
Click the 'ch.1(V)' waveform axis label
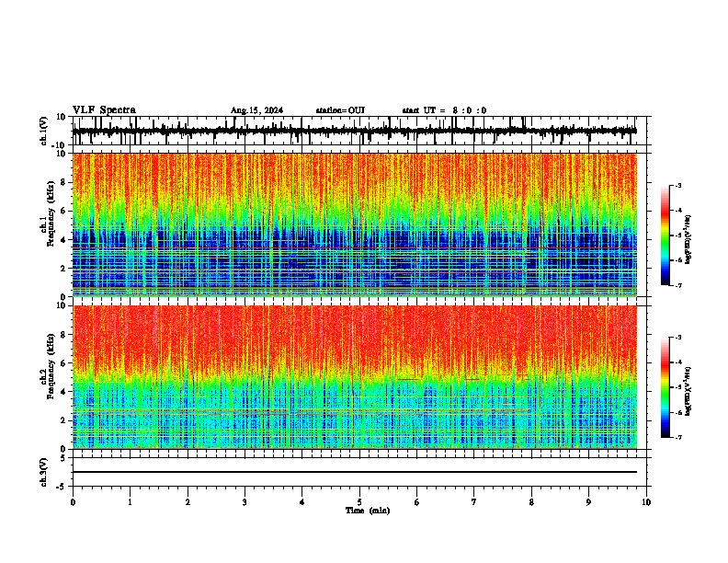point(44,131)
